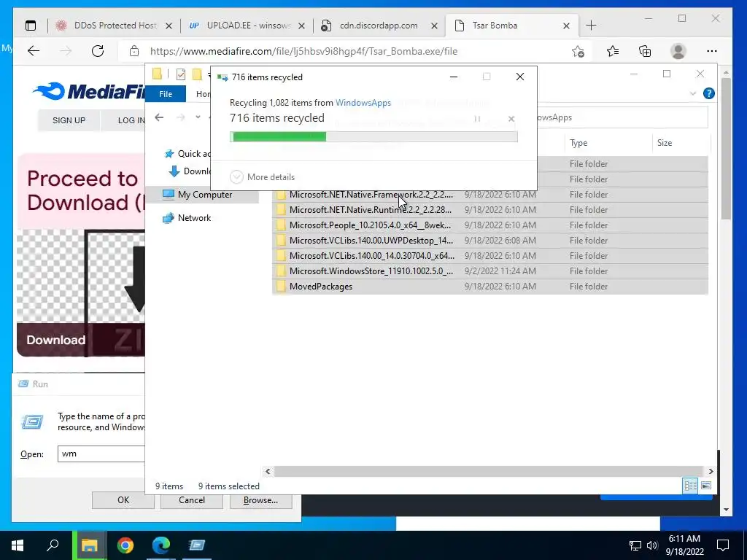Screen dimensions: 747x560
Task: Click Edge tab actions menu icon
Action: click(x=31, y=26)
